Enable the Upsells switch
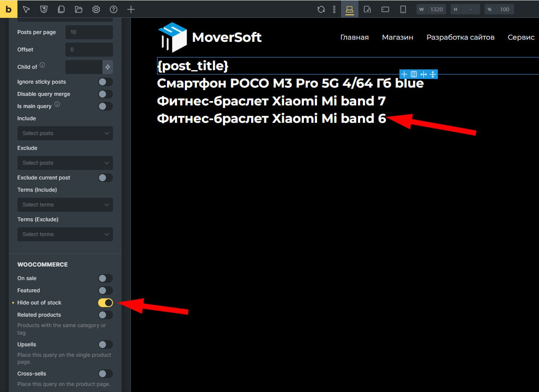 coord(105,345)
